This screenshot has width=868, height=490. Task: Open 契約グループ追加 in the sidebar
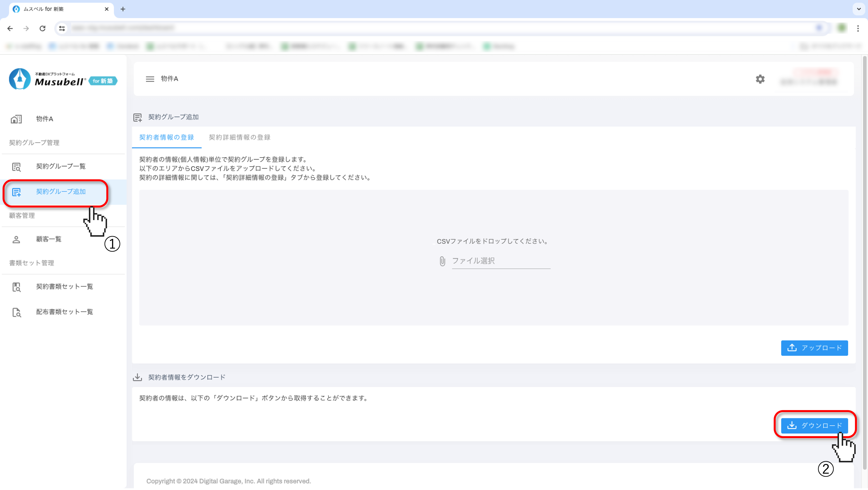(x=61, y=192)
